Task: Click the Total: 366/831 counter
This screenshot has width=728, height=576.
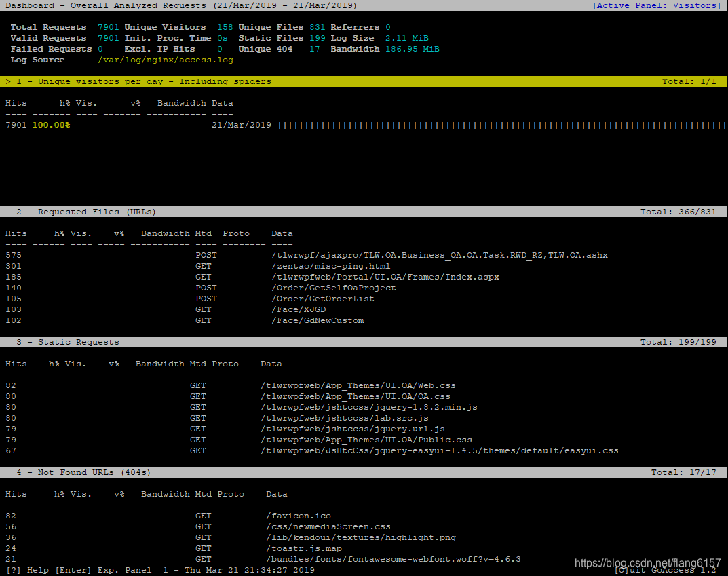Action: tap(678, 212)
